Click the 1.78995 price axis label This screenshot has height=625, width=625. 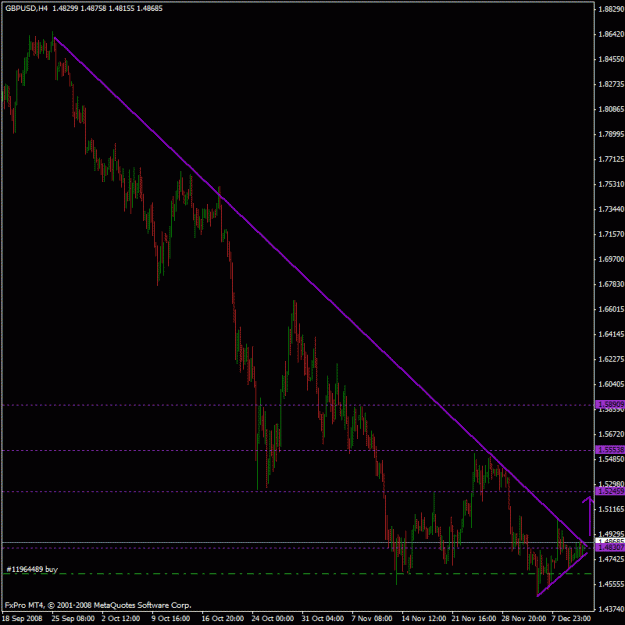coord(611,134)
